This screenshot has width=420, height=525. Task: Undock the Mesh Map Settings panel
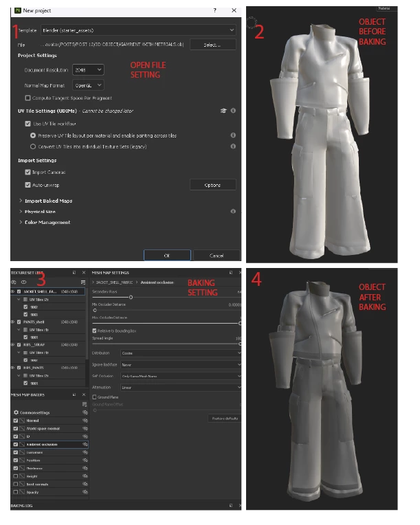click(x=231, y=273)
